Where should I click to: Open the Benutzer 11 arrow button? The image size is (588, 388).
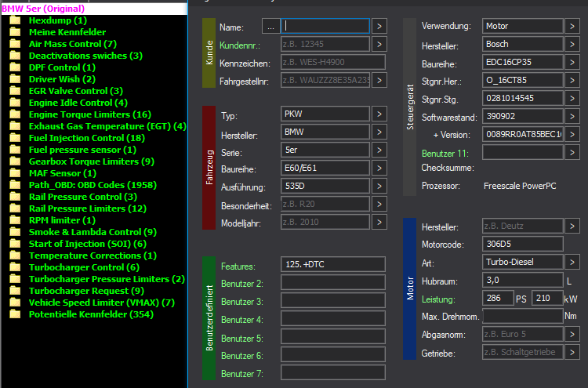click(x=572, y=152)
